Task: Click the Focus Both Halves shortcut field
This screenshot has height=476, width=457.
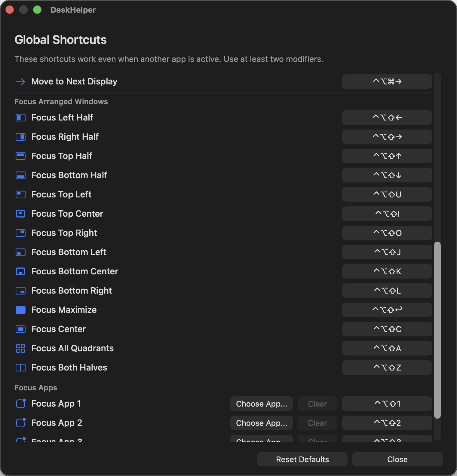Action: tap(387, 368)
